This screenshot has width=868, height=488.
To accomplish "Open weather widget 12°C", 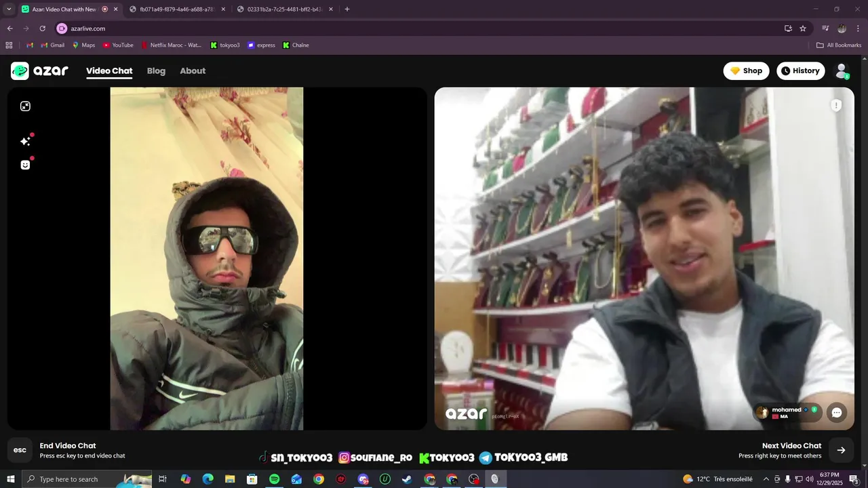I will pyautogui.click(x=717, y=479).
